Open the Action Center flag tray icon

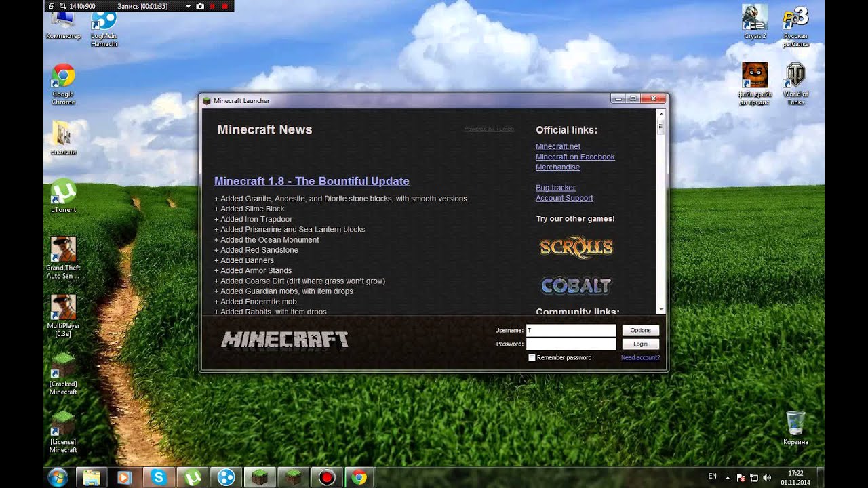click(x=741, y=477)
